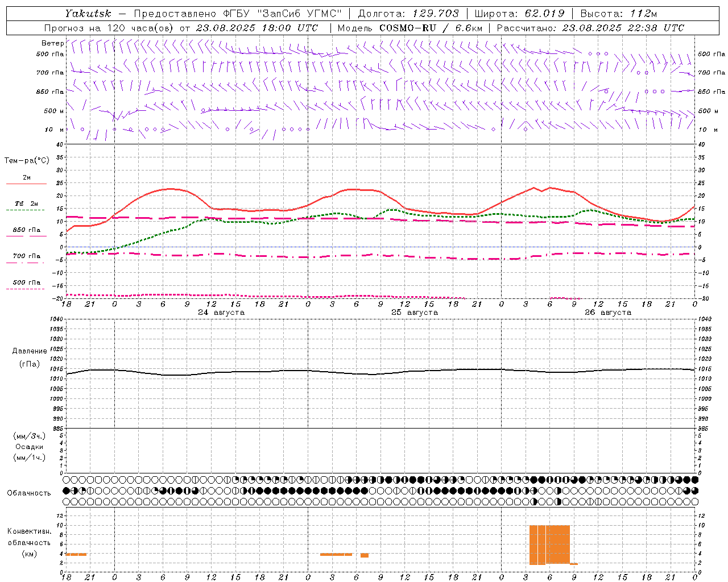Screen dimensions: 728x582
Task: Click the (гПа) unit under Давление
Action: point(30,364)
